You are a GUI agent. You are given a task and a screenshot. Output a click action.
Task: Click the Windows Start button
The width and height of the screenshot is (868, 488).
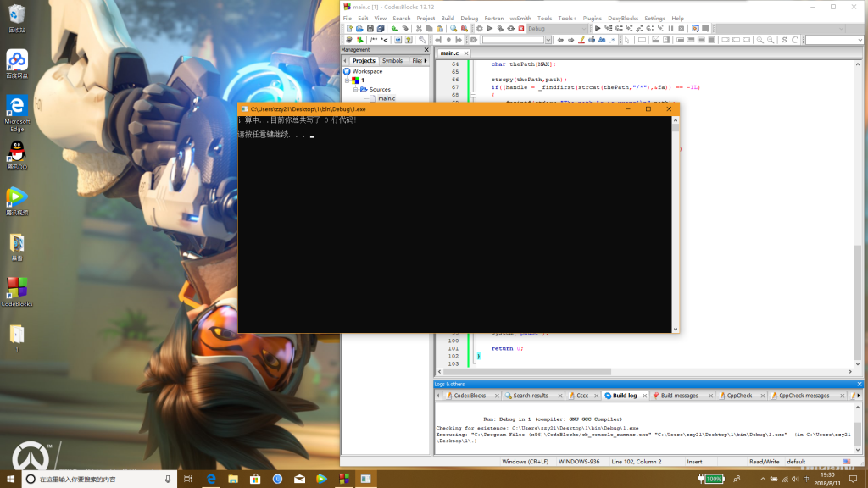point(10,480)
